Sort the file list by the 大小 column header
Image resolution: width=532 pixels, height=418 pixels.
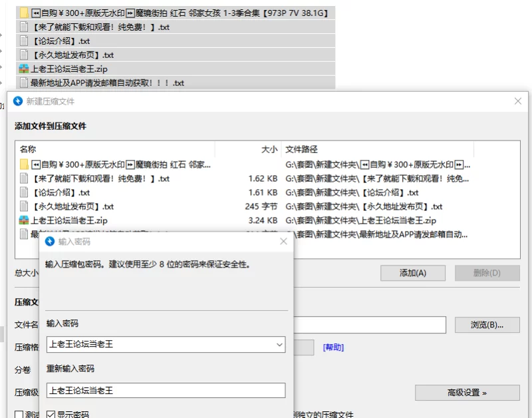269,150
